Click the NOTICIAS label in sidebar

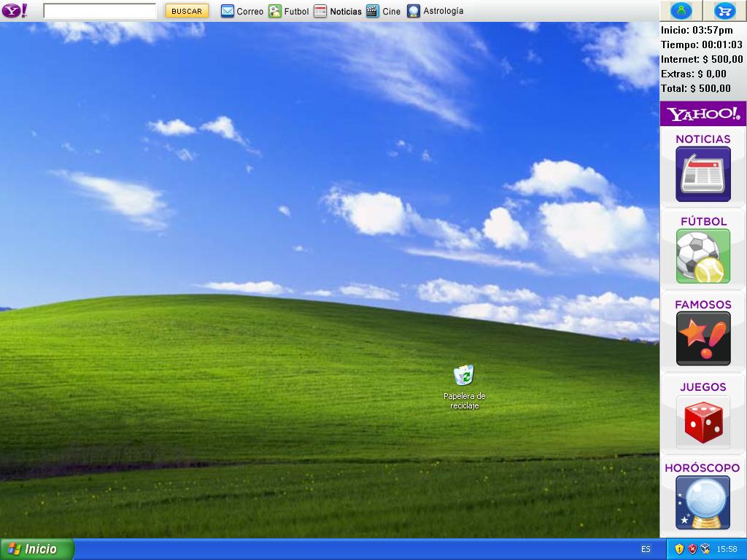[x=703, y=139]
